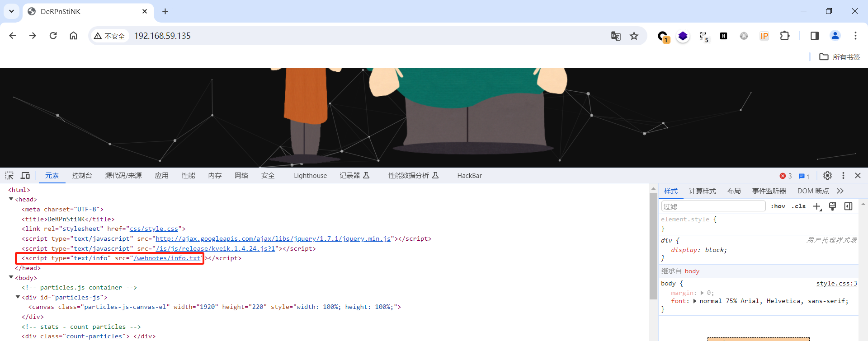Open the purple diamond extension
This screenshot has width=868, height=341.
[683, 36]
